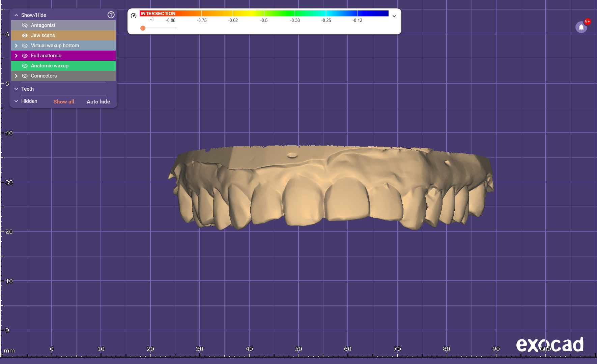Collapse the Show/Hide panel
This screenshot has width=597, height=364.
point(16,15)
